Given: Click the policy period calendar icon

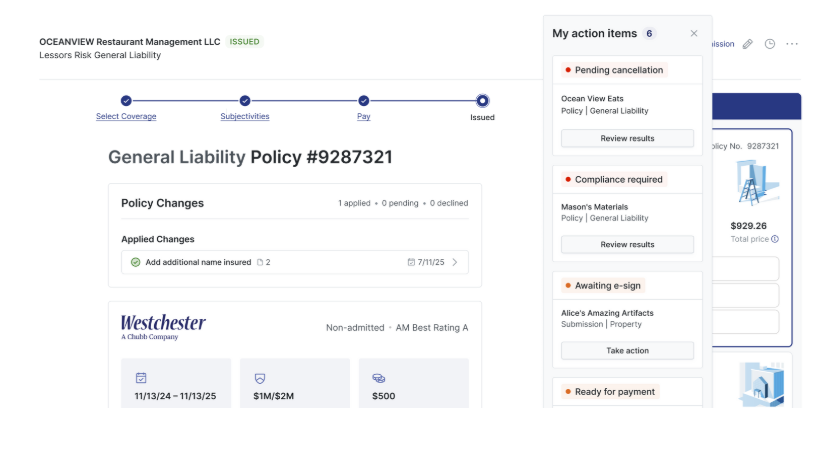Looking at the screenshot, I should pos(141,378).
